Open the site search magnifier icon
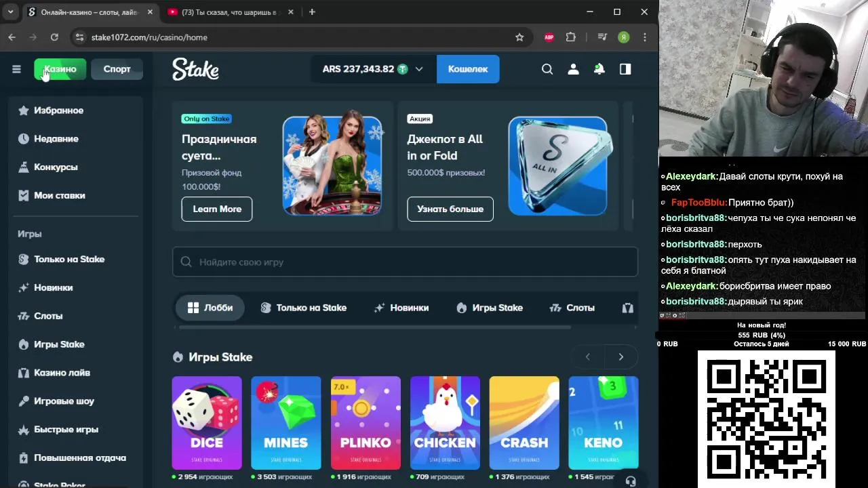Image resolution: width=868 pixels, height=488 pixels. 547,69
